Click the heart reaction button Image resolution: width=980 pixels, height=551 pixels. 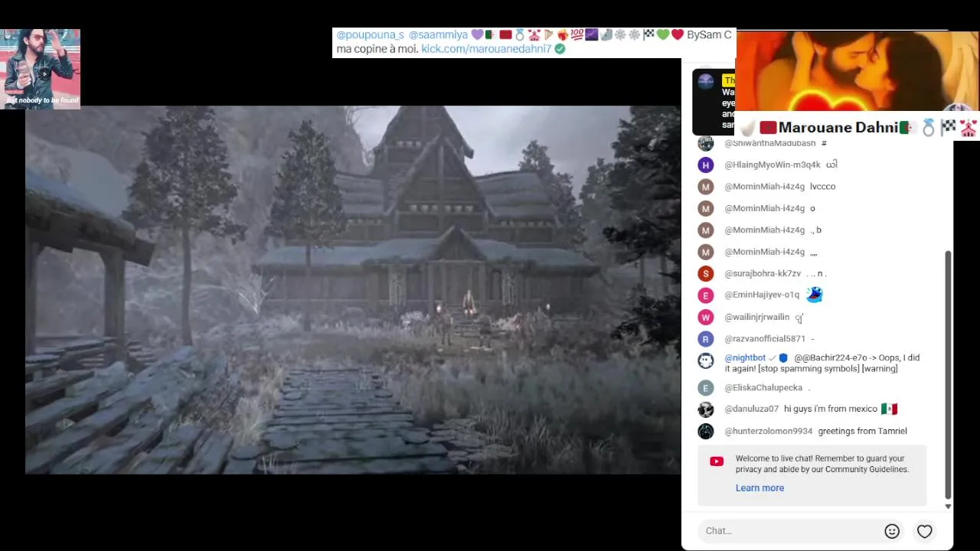(x=925, y=531)
